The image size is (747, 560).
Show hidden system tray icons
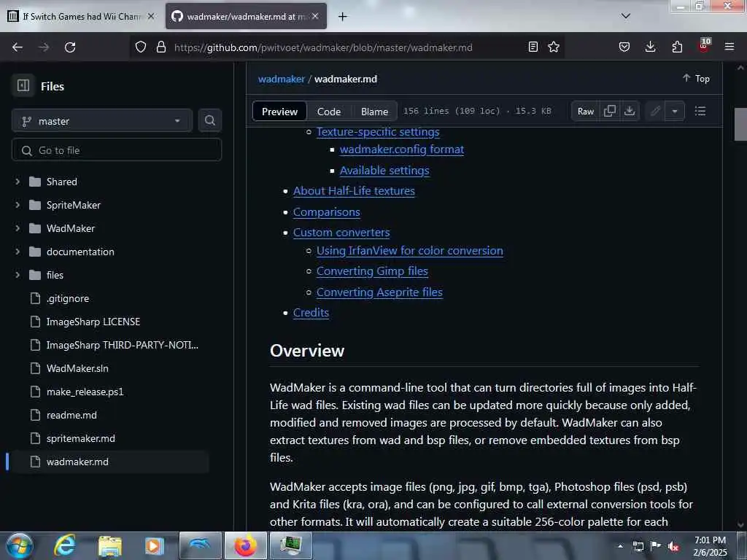[620, 546]
